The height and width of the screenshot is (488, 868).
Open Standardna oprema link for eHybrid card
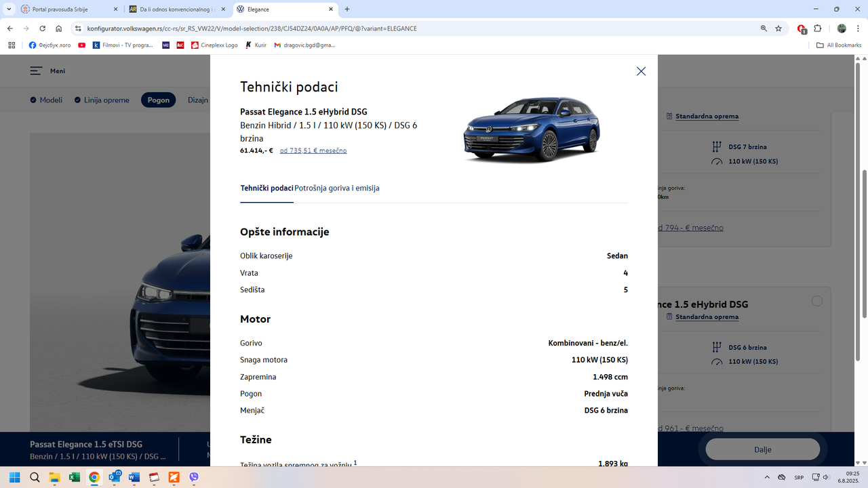(707, 317)
